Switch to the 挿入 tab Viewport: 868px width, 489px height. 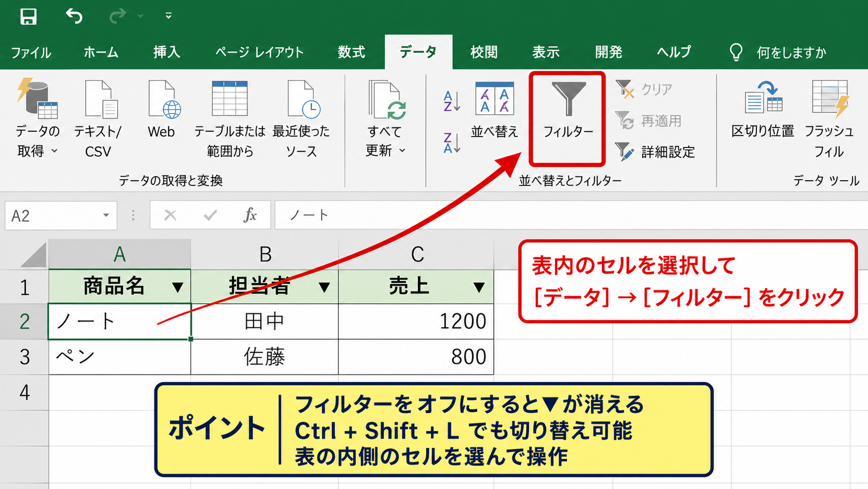[167, 52]
